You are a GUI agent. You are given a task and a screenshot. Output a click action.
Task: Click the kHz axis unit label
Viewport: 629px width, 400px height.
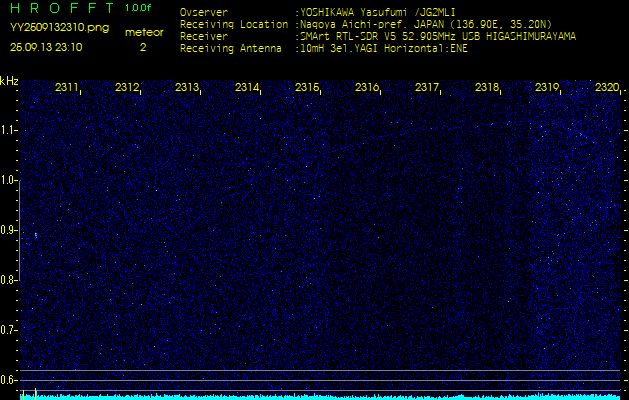pos(9,81)
